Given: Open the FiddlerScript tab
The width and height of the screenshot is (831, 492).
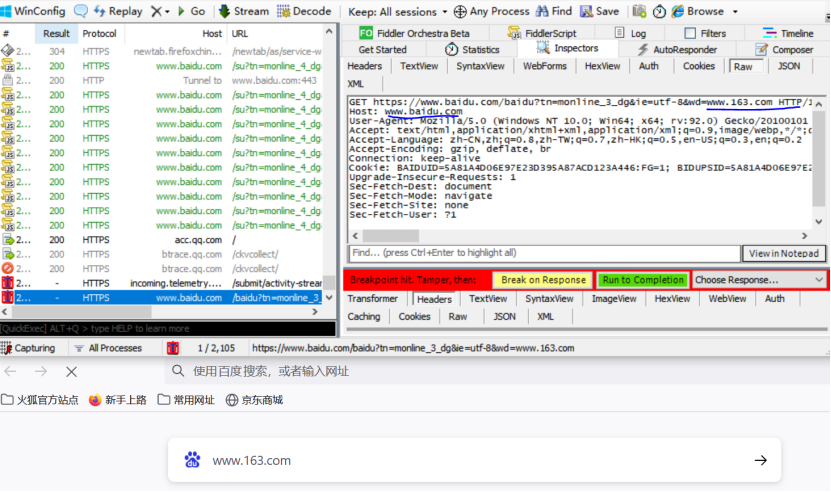Looking at the screenshot, I should click(542, 33).
